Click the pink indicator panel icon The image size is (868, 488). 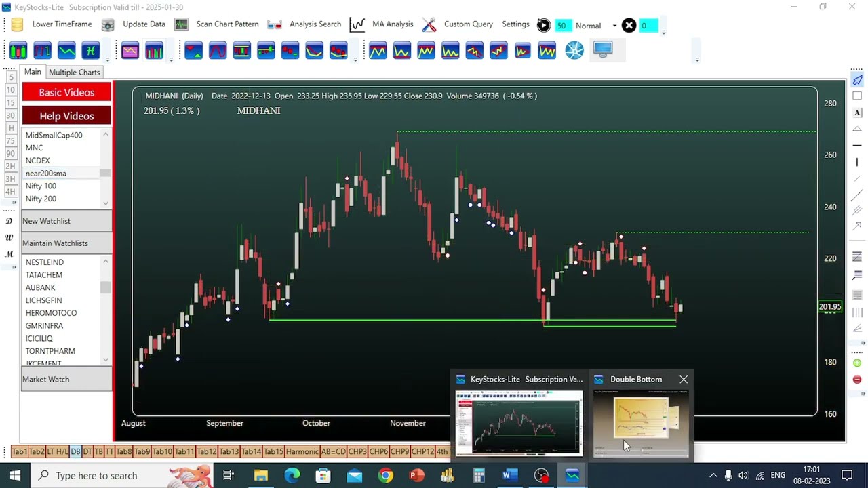pyautogui.click(x=130, y=51)
